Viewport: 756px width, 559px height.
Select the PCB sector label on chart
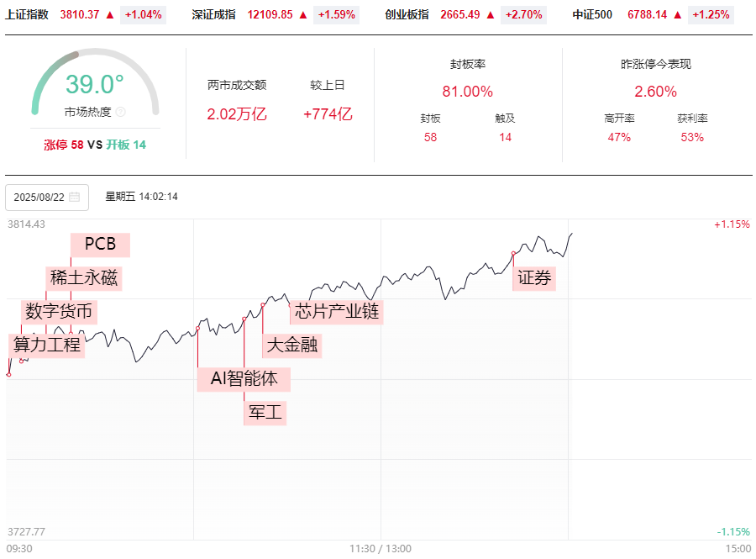[x=100, y=245]
